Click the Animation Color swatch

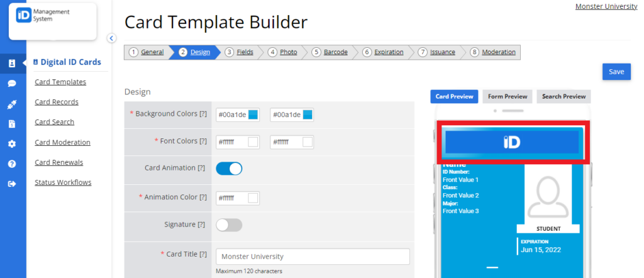click(253, 198)
